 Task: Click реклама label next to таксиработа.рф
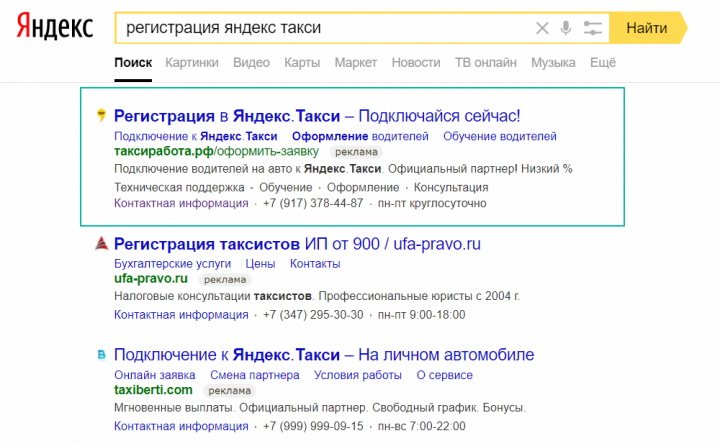click(356, 152)
